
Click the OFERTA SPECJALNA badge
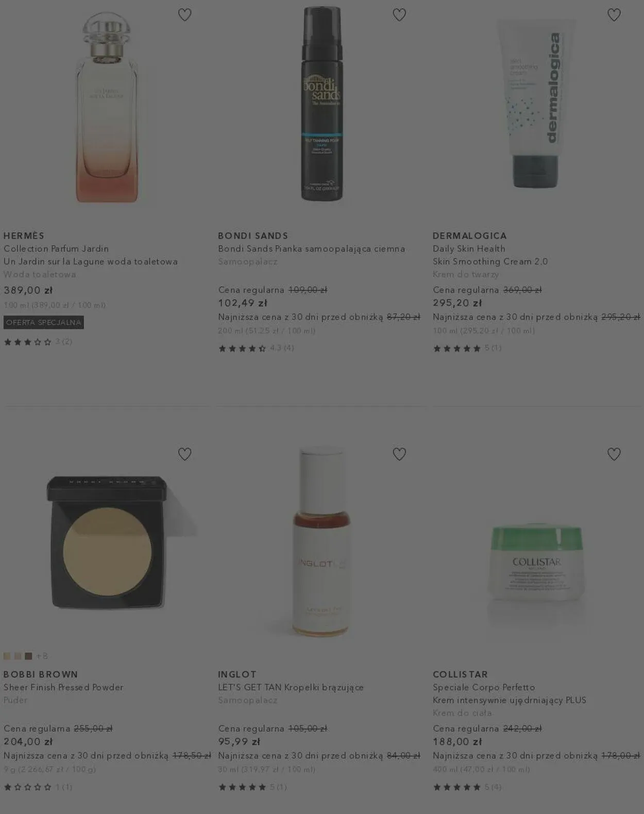tap(44, 323)
